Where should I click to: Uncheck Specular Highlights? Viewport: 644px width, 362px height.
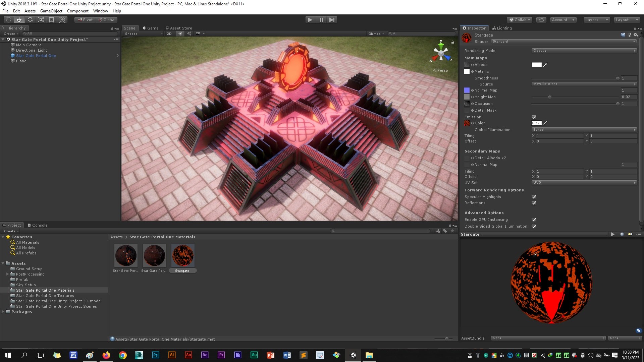534,197
